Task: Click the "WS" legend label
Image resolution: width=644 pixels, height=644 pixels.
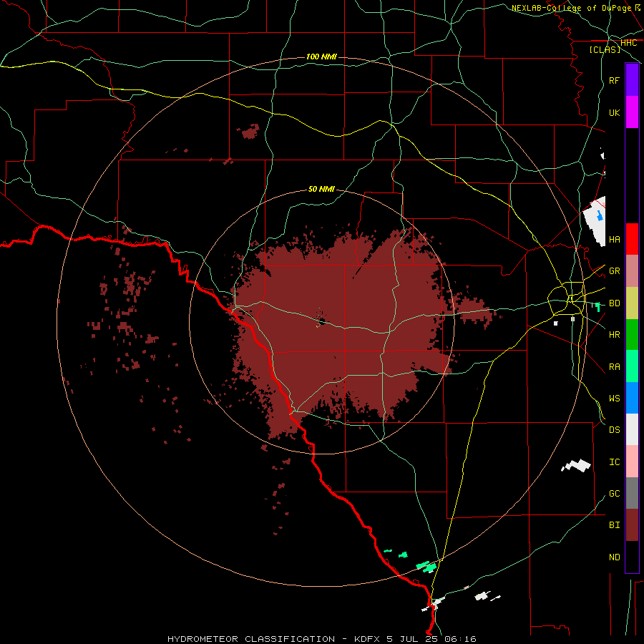Action: (614, 398)
